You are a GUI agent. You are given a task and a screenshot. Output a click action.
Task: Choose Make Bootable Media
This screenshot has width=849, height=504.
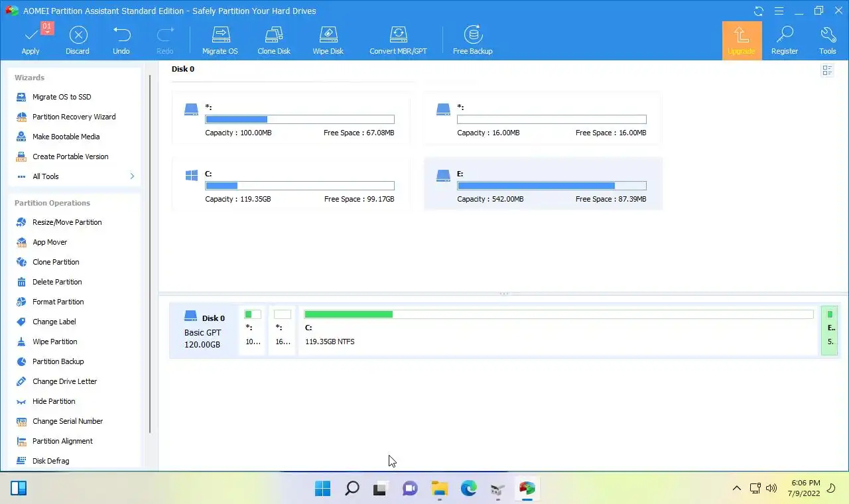[66, 137]
